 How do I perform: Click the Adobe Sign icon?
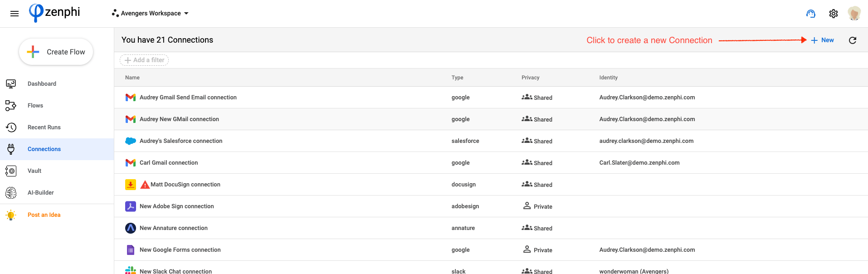131,206
